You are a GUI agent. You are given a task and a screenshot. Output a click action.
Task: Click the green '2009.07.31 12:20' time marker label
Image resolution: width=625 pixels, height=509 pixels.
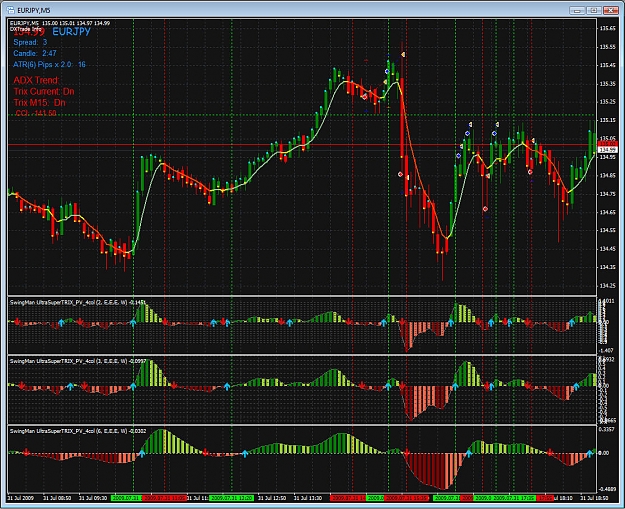[231, 498]
